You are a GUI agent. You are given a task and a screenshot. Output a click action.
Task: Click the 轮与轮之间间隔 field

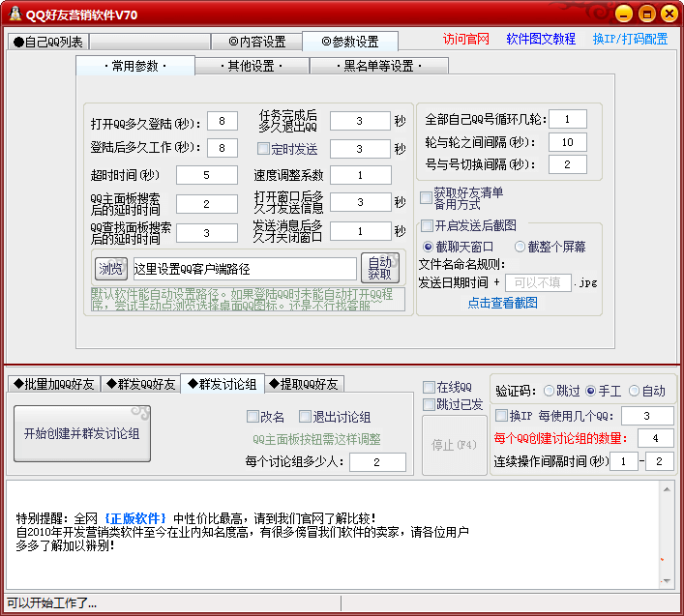point(568,142)
